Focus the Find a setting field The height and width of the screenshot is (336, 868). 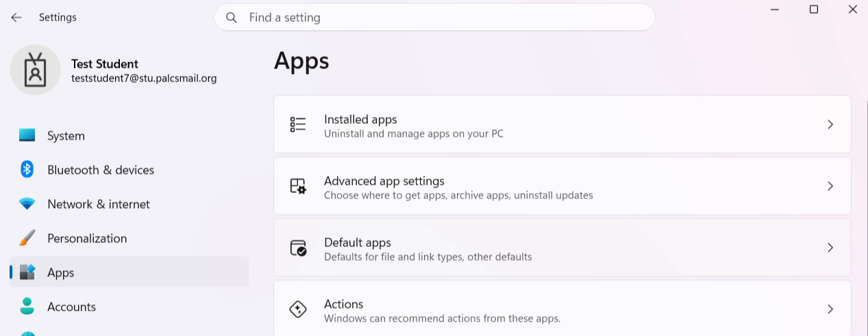pyautogui.click(x=434, y=17)
